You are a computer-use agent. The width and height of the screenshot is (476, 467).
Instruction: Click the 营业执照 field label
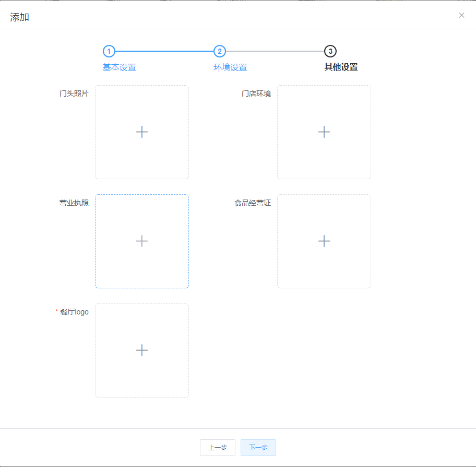(74, 203)
